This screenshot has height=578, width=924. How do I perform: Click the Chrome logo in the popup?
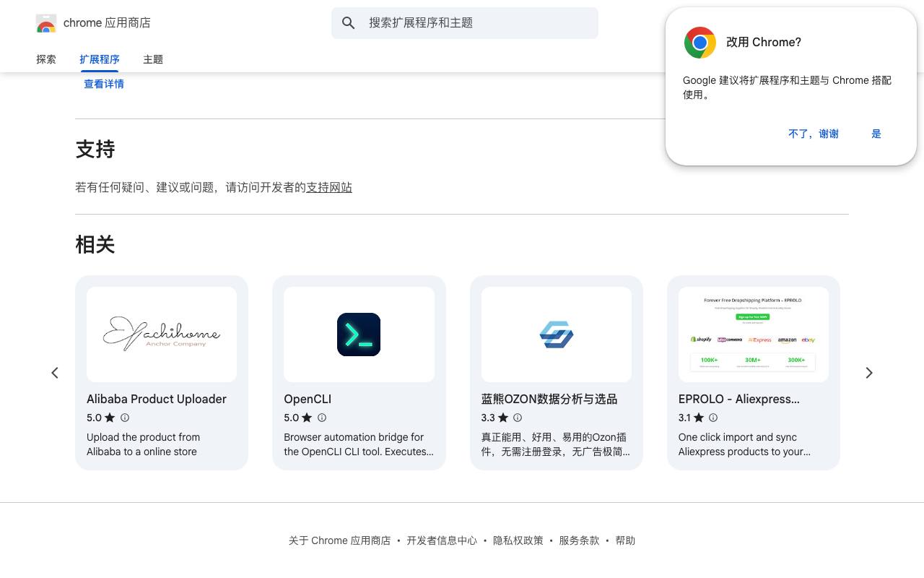click(699, 43)
